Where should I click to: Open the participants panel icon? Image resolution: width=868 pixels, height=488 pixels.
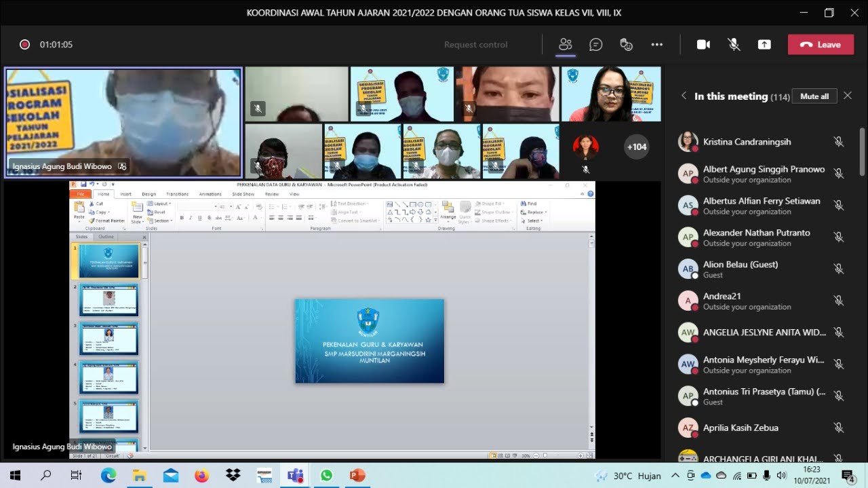click(566, 45)
